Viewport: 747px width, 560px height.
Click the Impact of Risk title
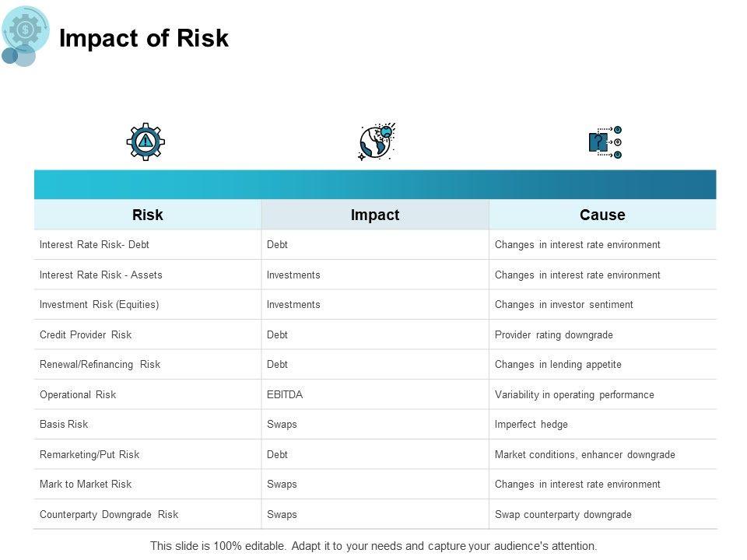point(144,38)
